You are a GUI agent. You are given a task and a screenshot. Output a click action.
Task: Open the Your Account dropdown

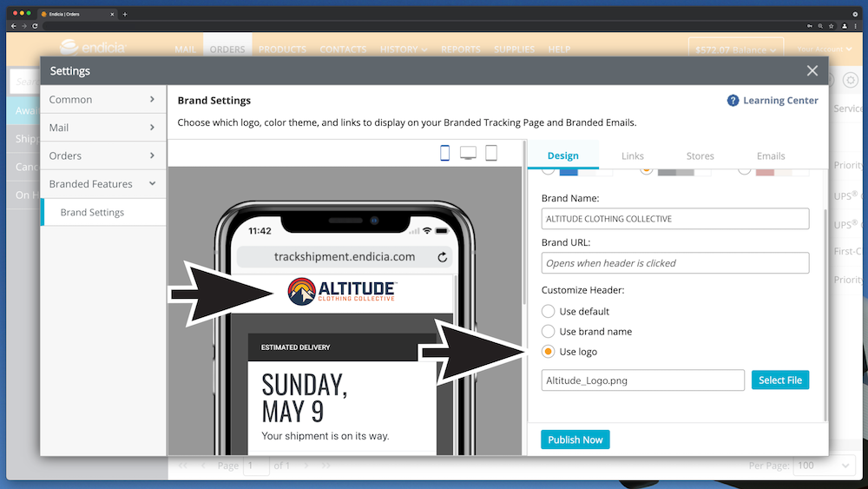(x=825, y=50)
